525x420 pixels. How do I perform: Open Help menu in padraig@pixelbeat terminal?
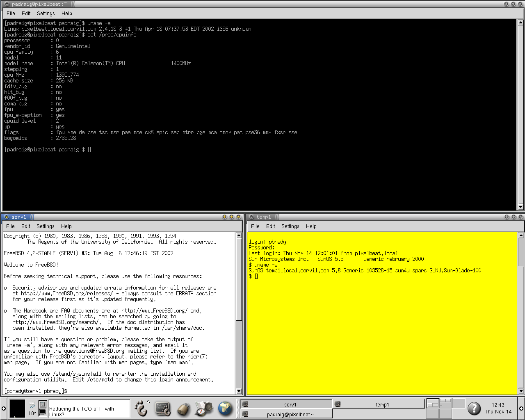(x=67, y=14)
